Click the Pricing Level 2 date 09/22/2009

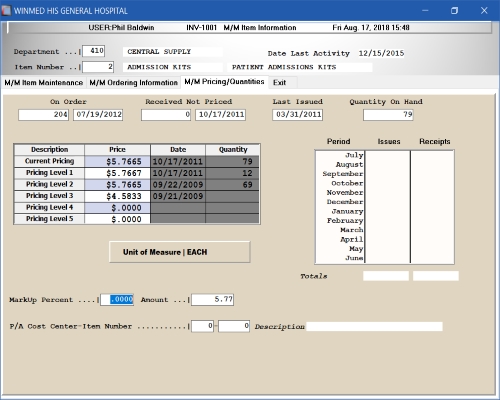point(178,185)
